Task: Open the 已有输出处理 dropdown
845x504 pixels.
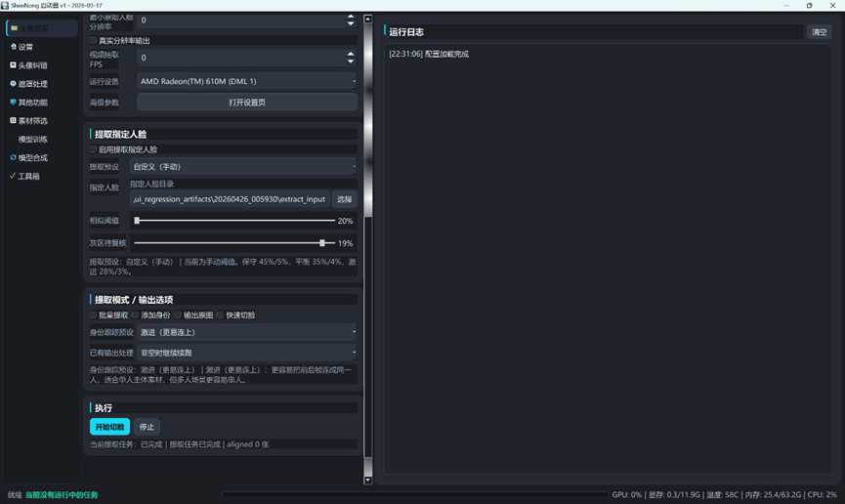Action: click(x=247, y=353)
